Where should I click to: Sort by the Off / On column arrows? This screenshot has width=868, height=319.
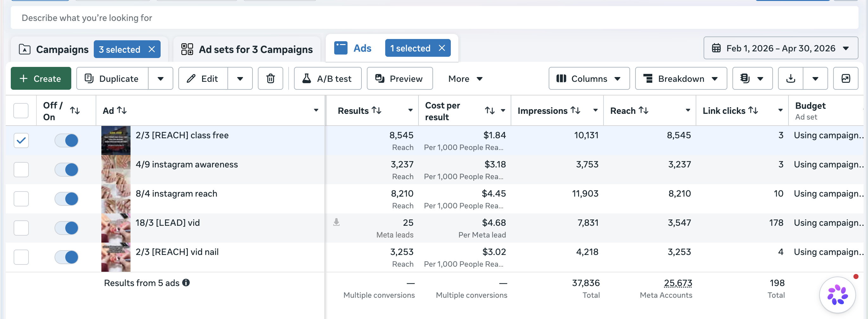(75, 111)
